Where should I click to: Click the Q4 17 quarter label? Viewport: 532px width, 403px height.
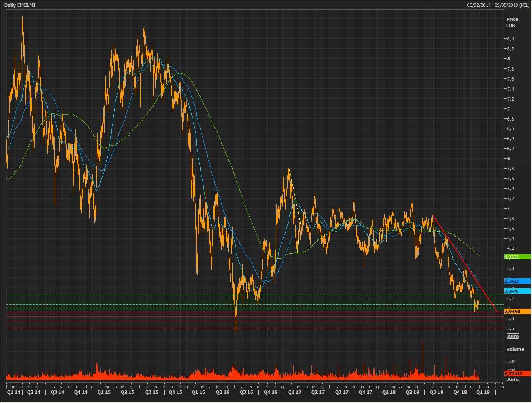(x=366, y=392)
